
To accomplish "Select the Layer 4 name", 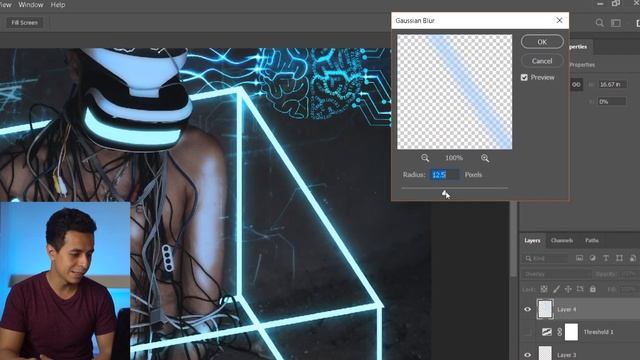I will [x=567, y=309].
